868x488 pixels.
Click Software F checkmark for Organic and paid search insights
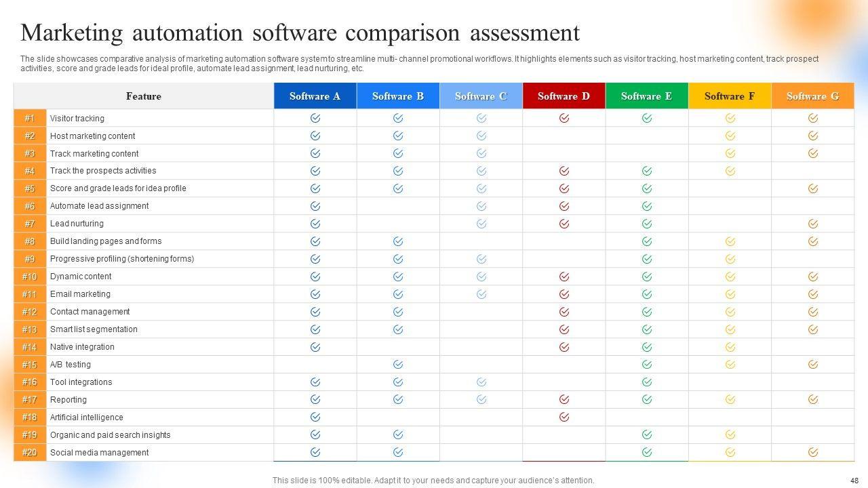click(x=730, y=434)
